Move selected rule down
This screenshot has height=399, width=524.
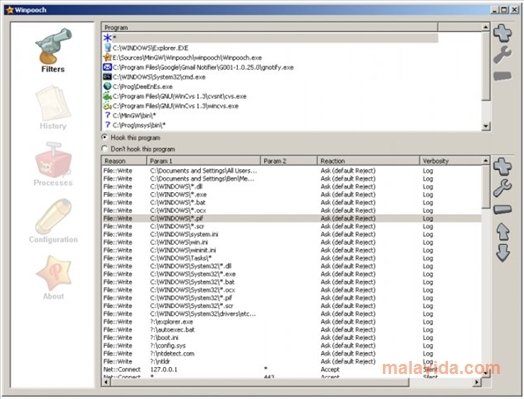pyautogui.click(x=503, y=253)
